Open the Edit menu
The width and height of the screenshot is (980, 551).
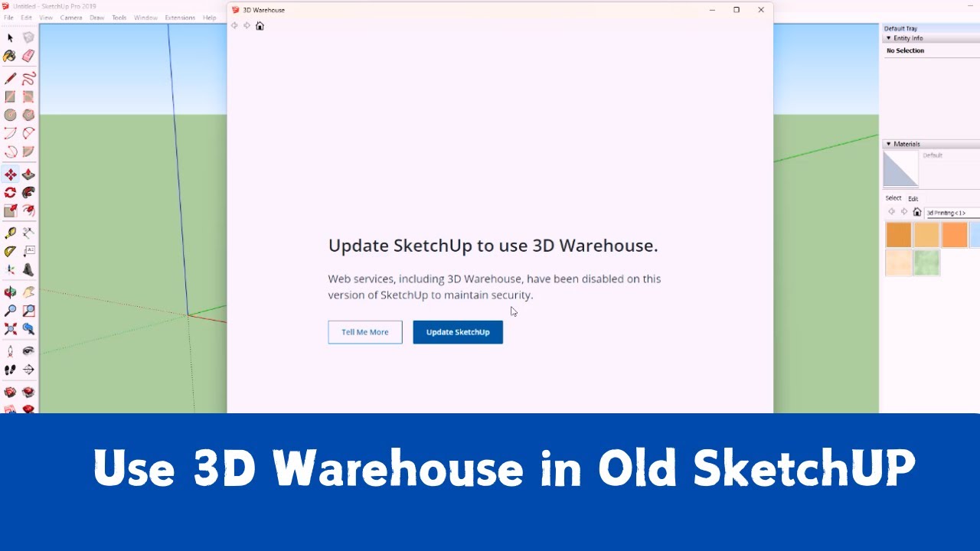27,18
